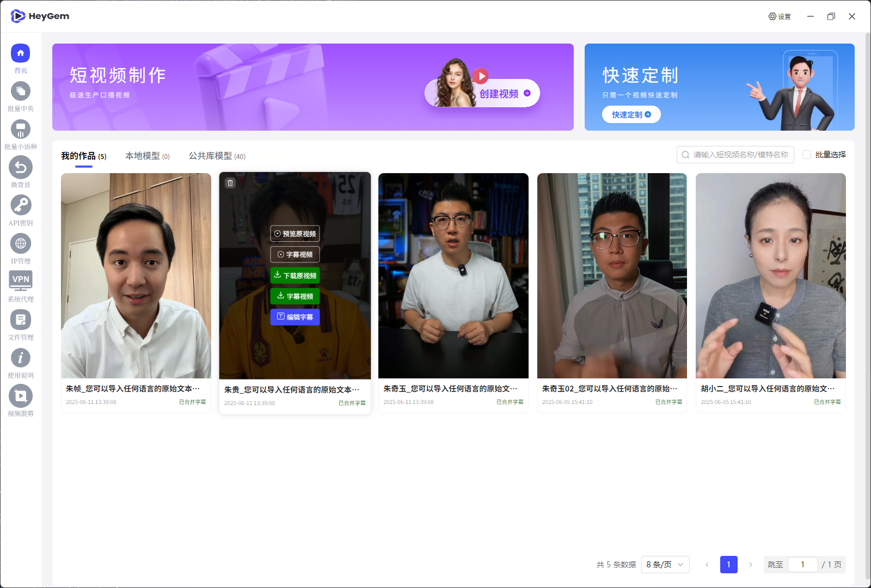Screen dimensions: 871x588
Task: Click 创建视频 button on banner
Action: [x=482, y=93]
